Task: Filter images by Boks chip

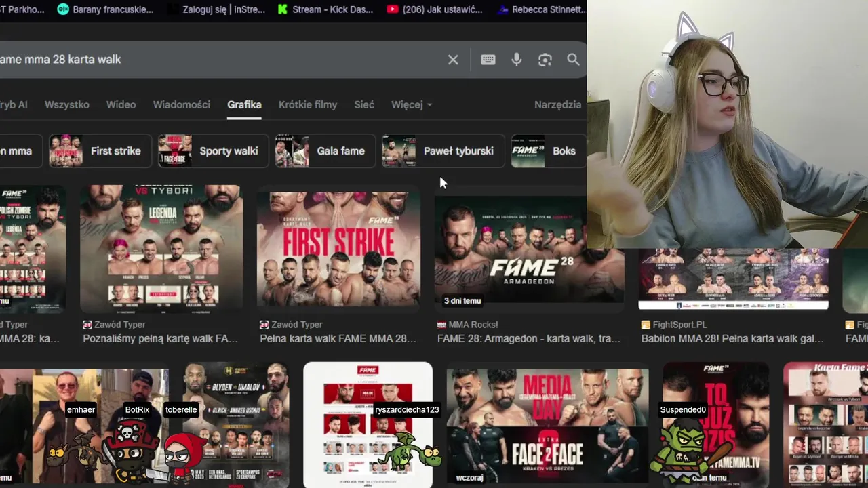Action: coord(548,150)
